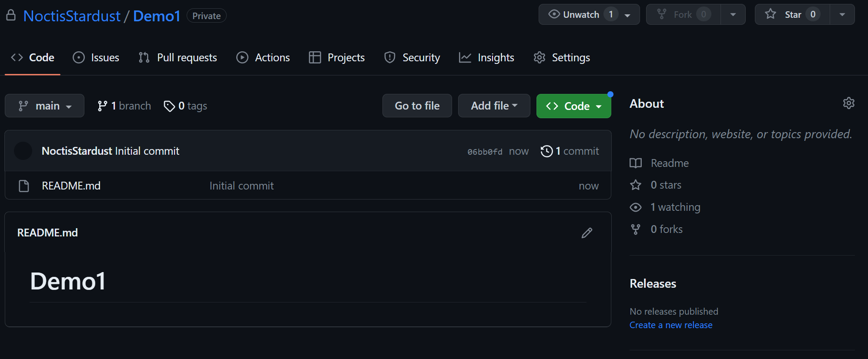Open the star lists dropdown arrow

click(842, 15)
